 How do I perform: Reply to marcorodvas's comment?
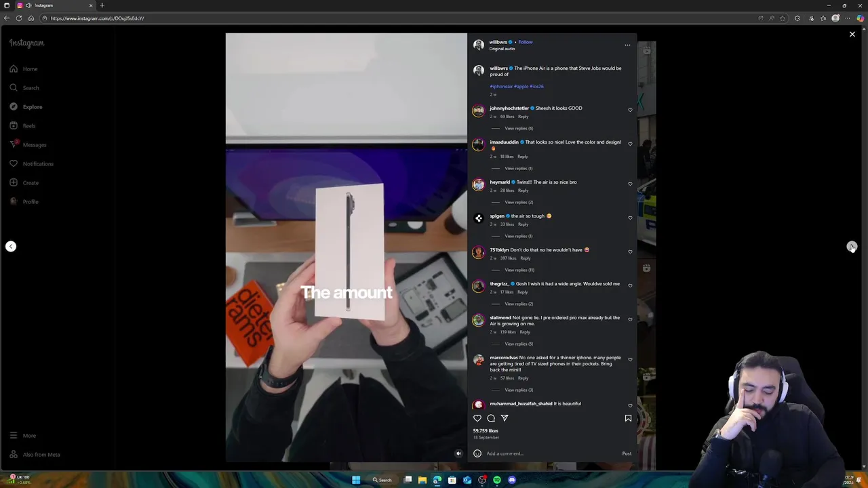(524, 378)
